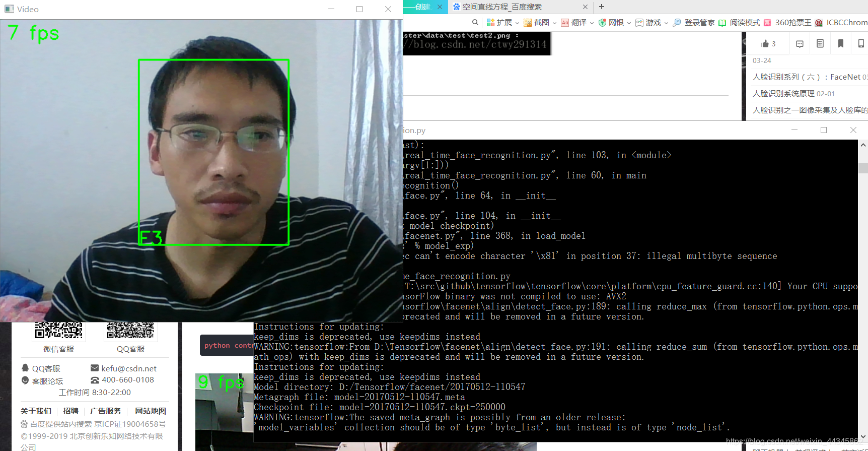The image size is (868, 451).
Task: Close the 空间直线方程_百度搜索 tab
Action: 585,7
